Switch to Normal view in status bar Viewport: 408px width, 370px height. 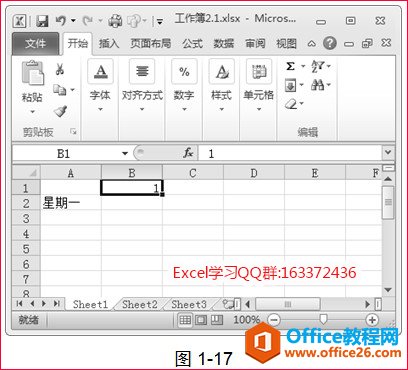click(x=185, y=320)
